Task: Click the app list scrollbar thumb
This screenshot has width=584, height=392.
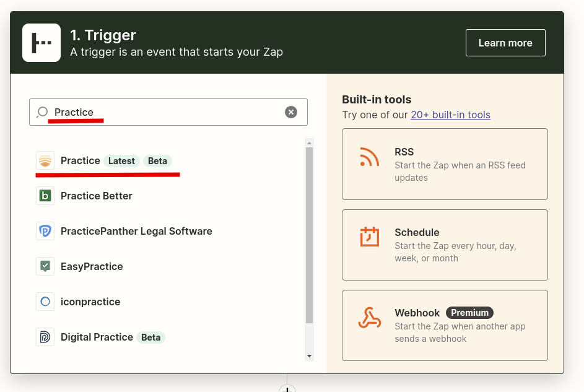Action: (309, 235)
